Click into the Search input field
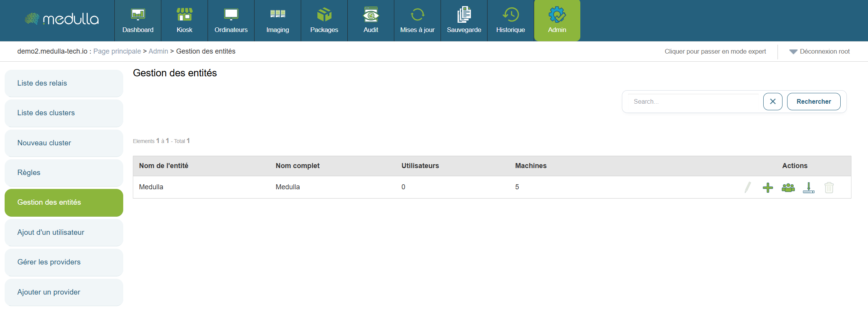 click(693, 101)
